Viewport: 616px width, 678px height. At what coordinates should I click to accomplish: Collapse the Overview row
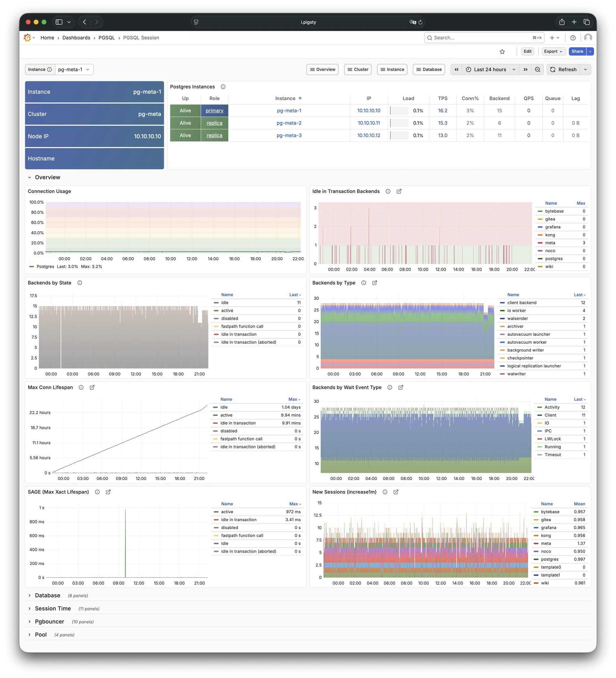pos(47,177)
